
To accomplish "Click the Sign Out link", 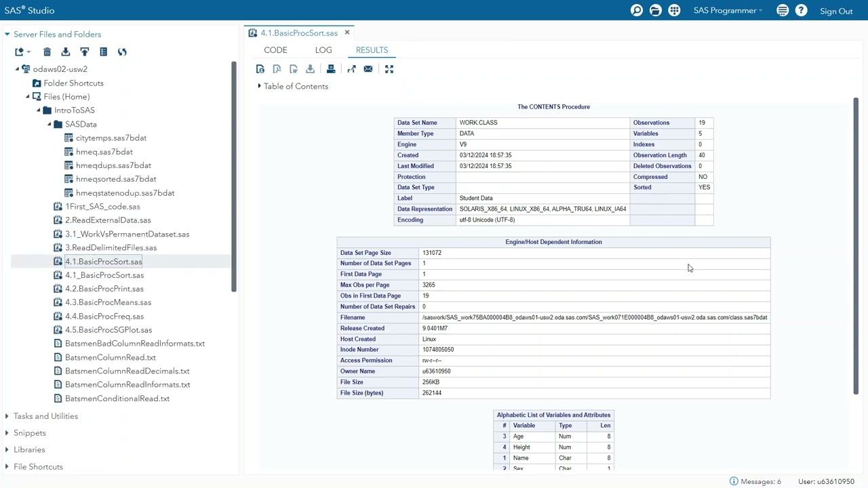I will coord(836,11).
